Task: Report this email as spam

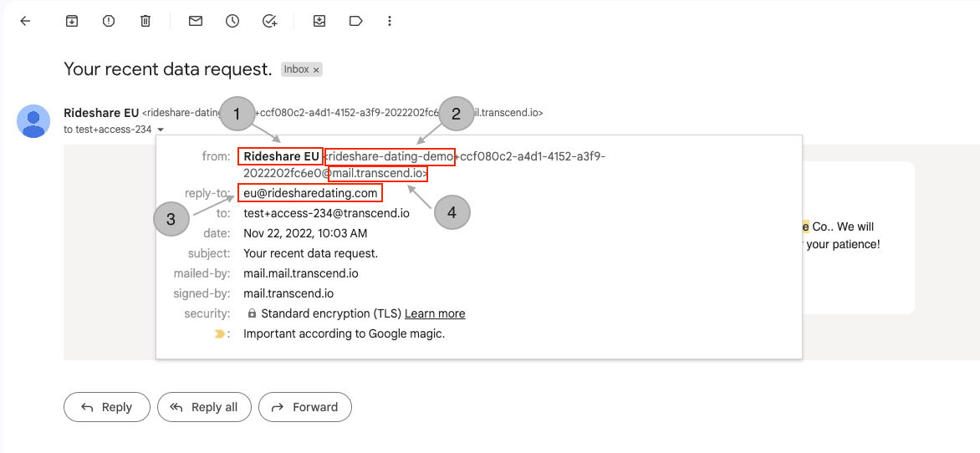Action: pyautogui.click(x=109, y=21)
